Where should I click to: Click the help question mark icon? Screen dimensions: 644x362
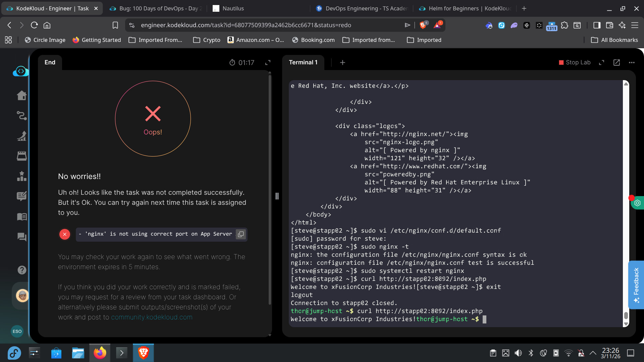click(x=22, y=270)
